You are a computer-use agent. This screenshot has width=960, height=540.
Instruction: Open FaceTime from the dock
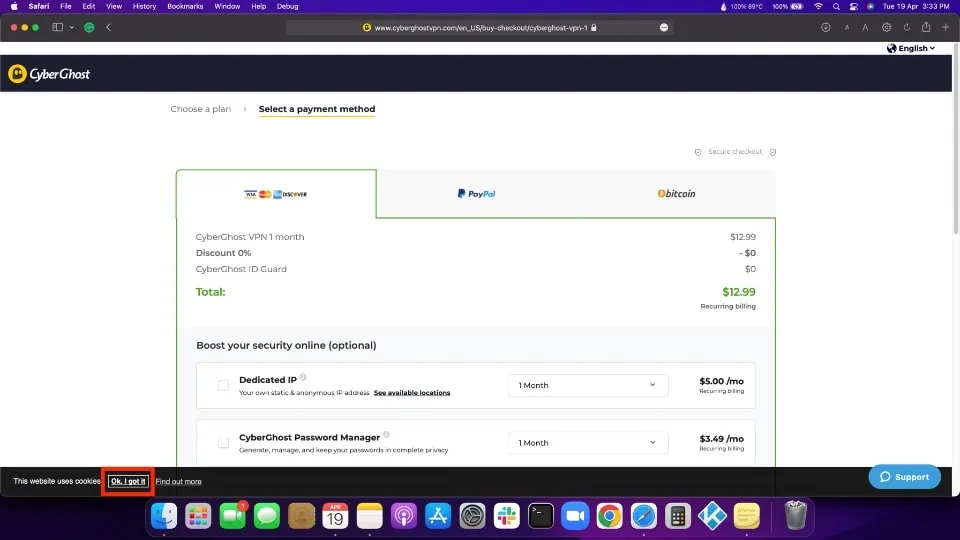pyautogui.click(x=233, y=516)
